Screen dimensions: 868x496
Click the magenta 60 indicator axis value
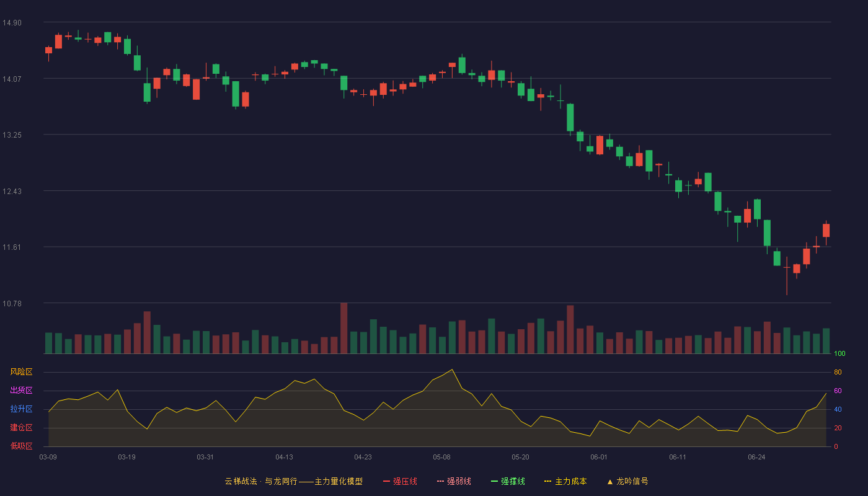click(838, 391)
